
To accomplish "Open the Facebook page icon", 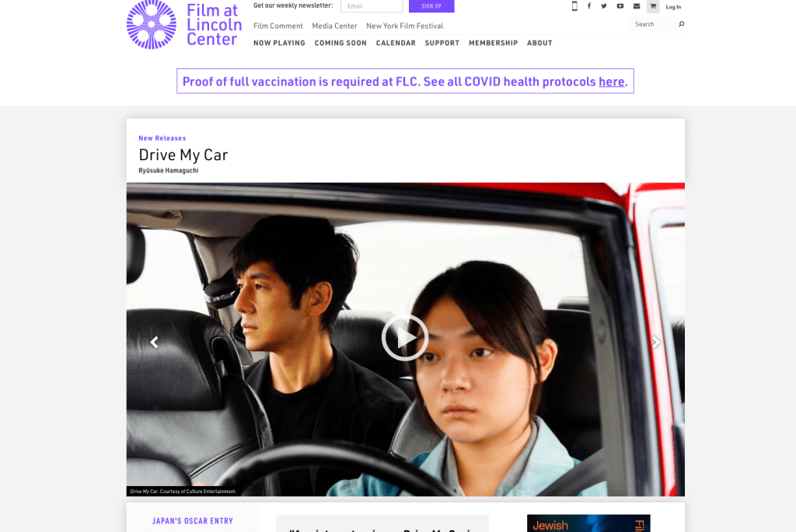I will pyautogui.click(x=589, y=6).
